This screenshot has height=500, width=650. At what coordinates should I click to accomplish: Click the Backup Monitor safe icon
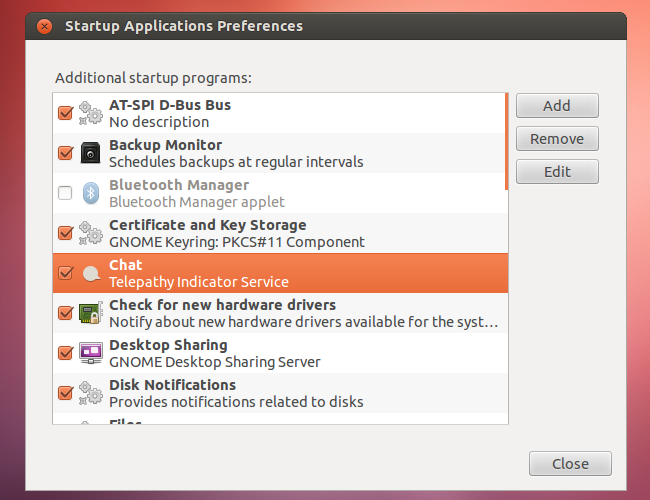[x=90, y=153]
